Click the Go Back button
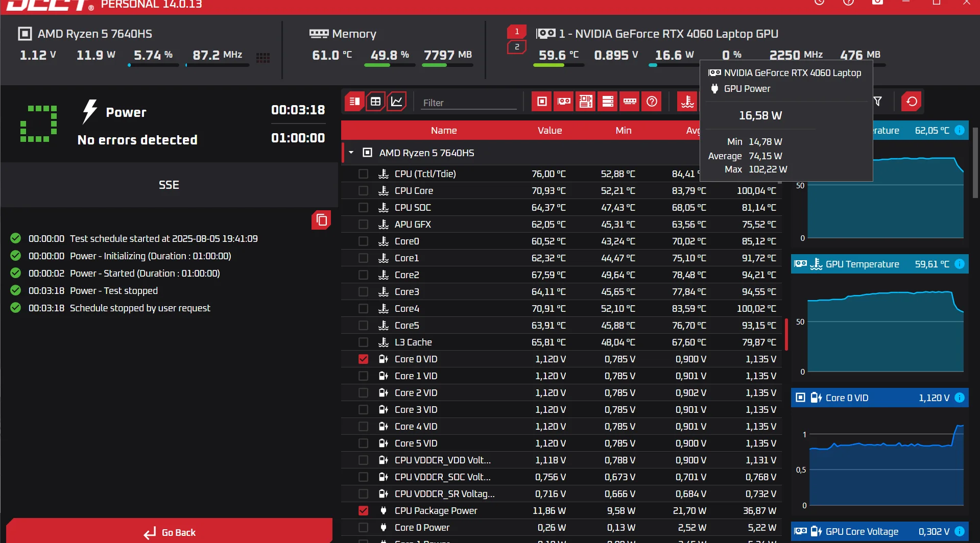The height and width of the screenshot is (543, 980). click(x=170, y=532)
